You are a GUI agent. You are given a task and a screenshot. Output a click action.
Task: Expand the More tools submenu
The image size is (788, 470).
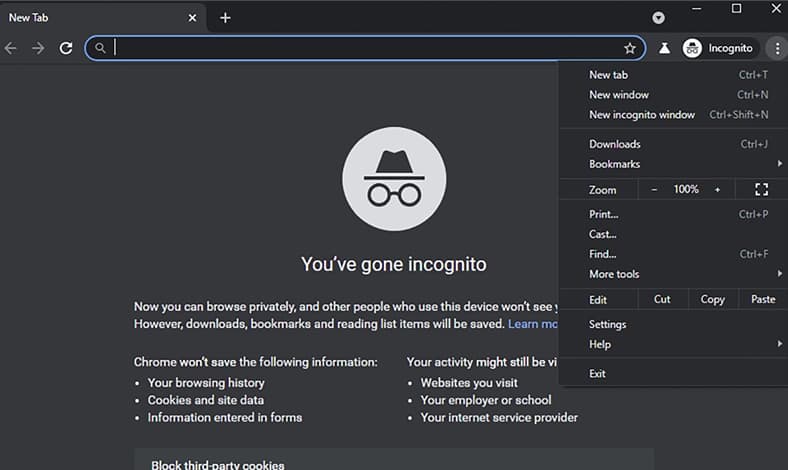pos(673,274)
